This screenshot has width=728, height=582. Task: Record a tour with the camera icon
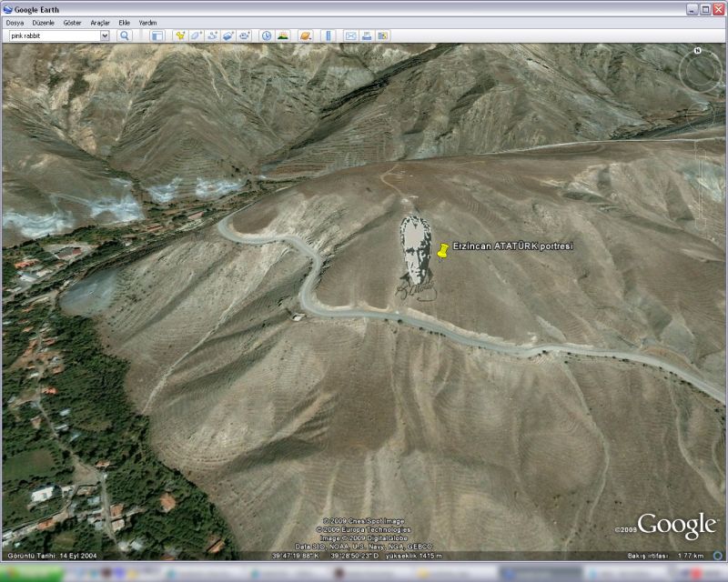click(x=244, y=35)
